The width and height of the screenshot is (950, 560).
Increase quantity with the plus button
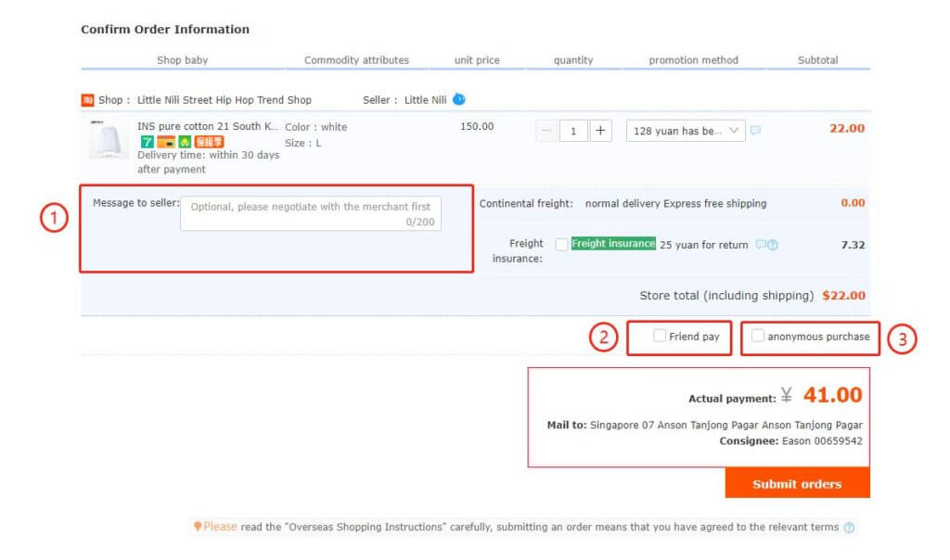tap(600, 131)
